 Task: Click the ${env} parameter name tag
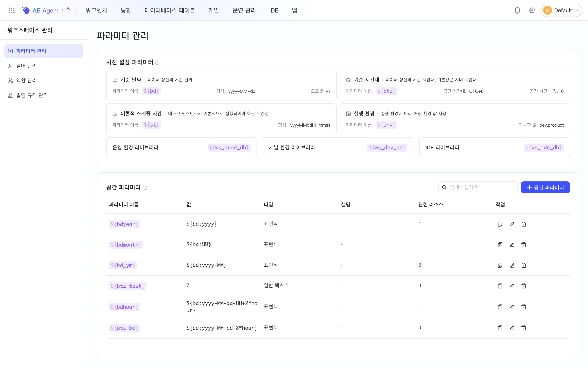tap(386, 125)
